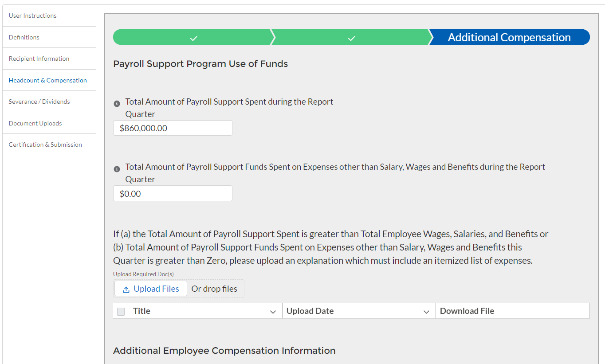Click info icon beside Total Payroll Support Spent
Viewport: 605px width, 364px height.
coord(117,104)
